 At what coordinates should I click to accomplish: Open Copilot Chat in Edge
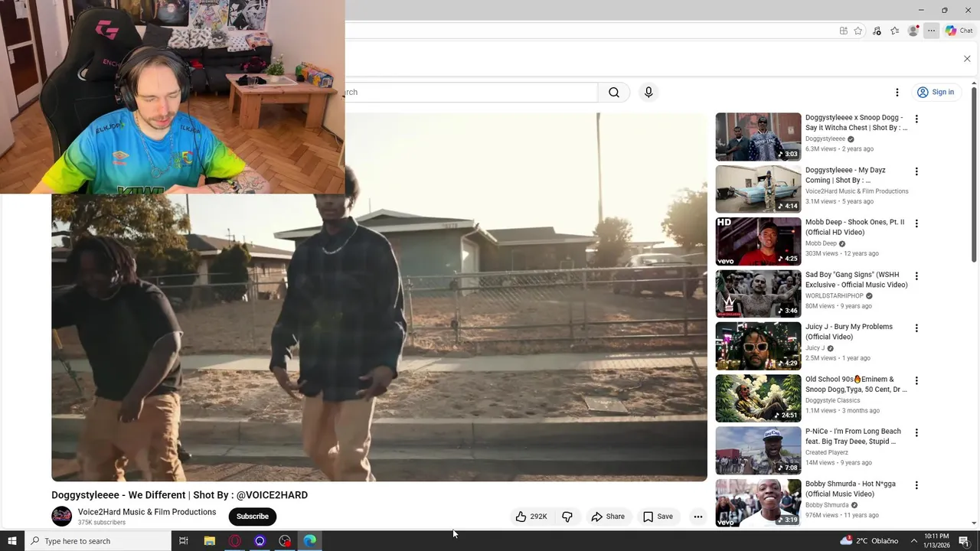coord(959,31)
